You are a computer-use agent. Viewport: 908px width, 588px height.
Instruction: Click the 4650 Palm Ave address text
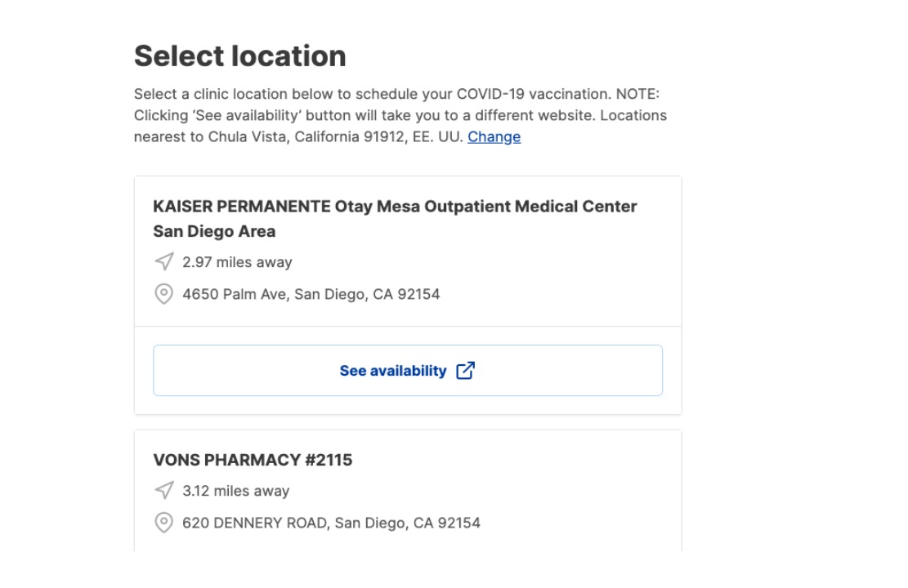point(311,294)
